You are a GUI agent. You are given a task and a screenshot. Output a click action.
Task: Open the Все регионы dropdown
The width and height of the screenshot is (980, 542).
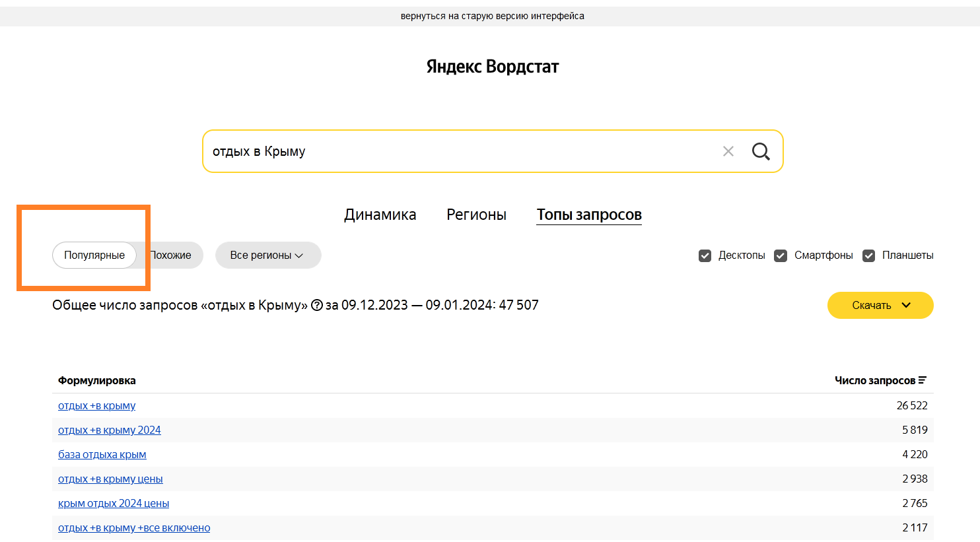click(x=268, y=255)
